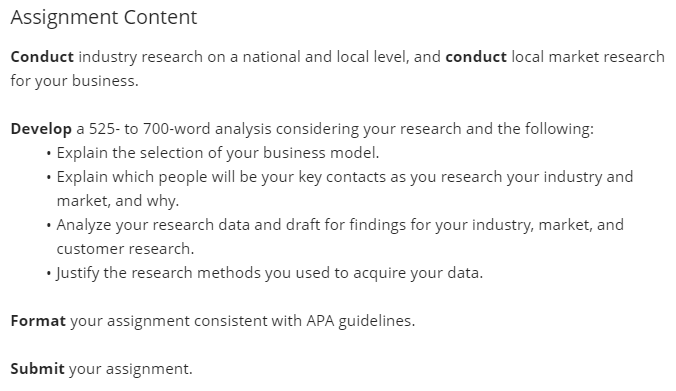
Task: Click the 'for your business.' line
Action: click(75, 81)
